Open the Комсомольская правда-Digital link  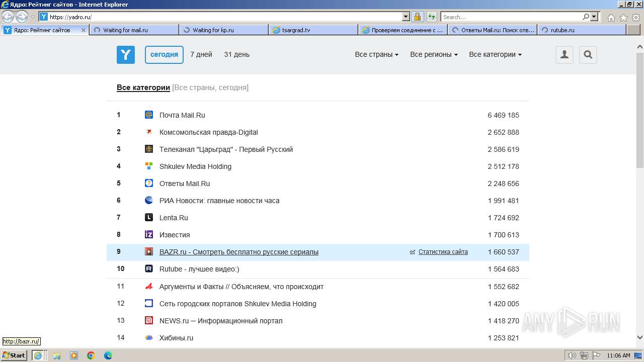tap(209, 132)
